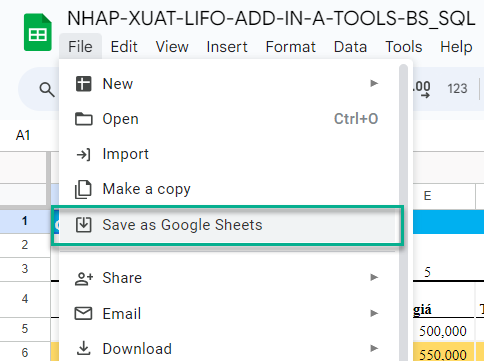Open the Data menu

[x=350, y=47]
